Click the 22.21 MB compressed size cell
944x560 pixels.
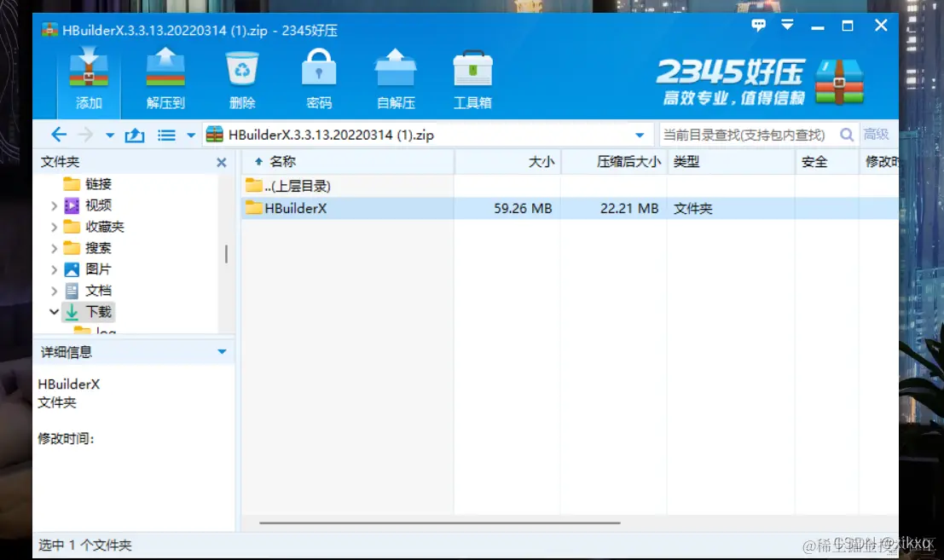tap(629, 208)
